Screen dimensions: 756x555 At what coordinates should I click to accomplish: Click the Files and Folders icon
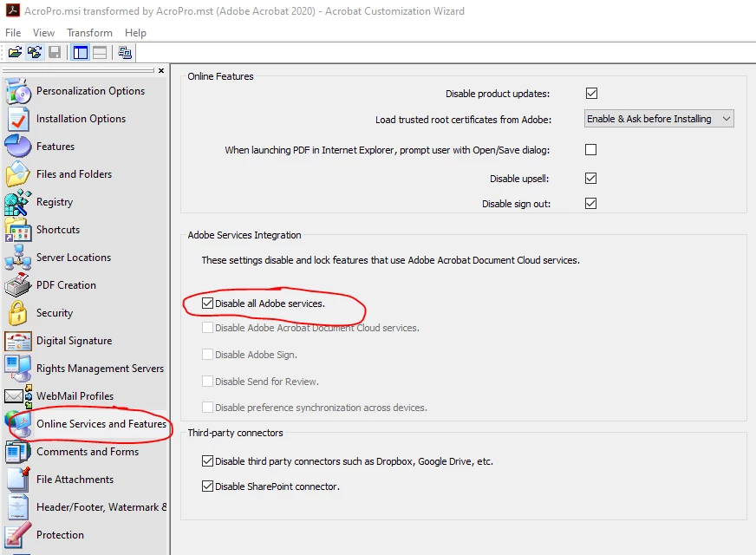[x=18, y=174]
